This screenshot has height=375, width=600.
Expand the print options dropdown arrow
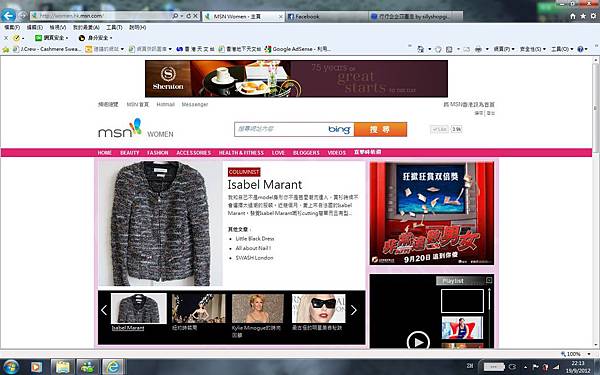click(x=487, y=49)
